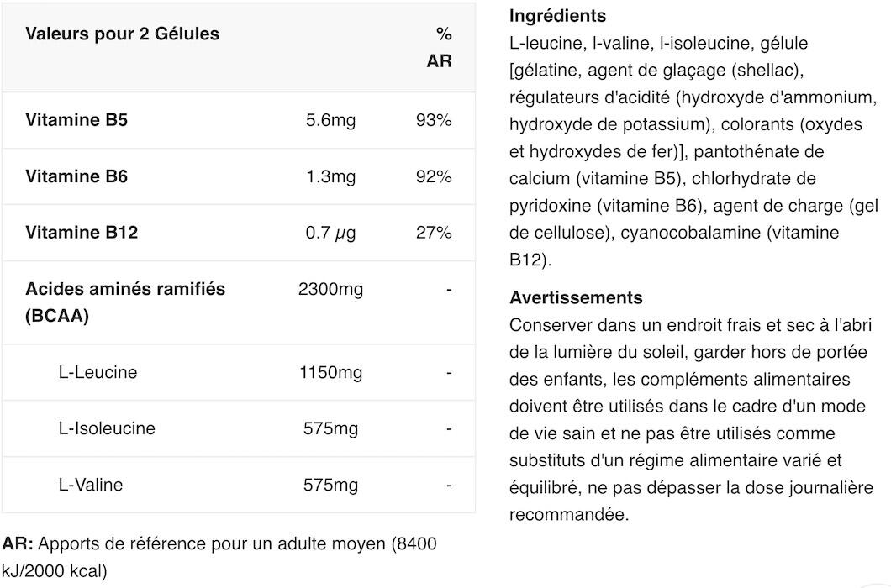Click the 'Ingrédients' heading
891x588 pixels.
pos(558,16)
